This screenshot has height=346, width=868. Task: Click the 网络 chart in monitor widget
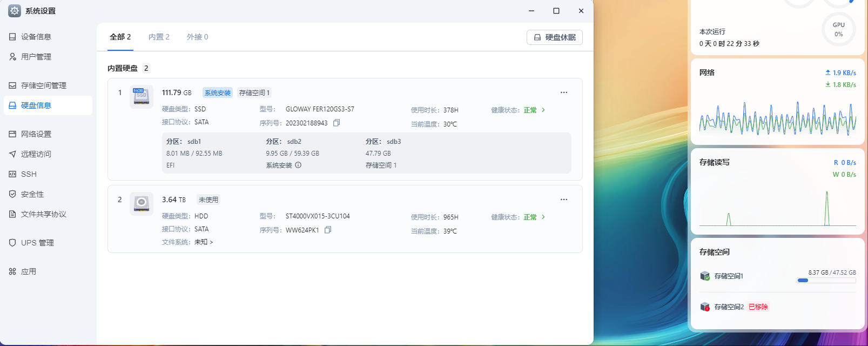pos(778,118)
